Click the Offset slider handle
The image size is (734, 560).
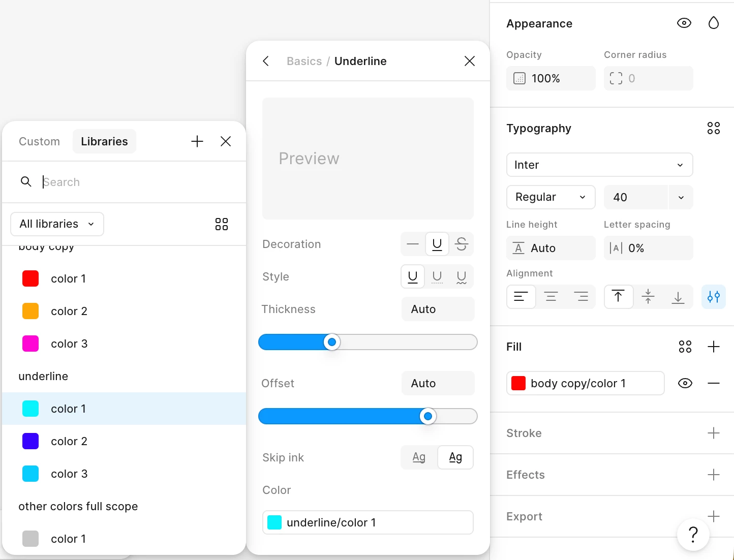pos(428,416)
